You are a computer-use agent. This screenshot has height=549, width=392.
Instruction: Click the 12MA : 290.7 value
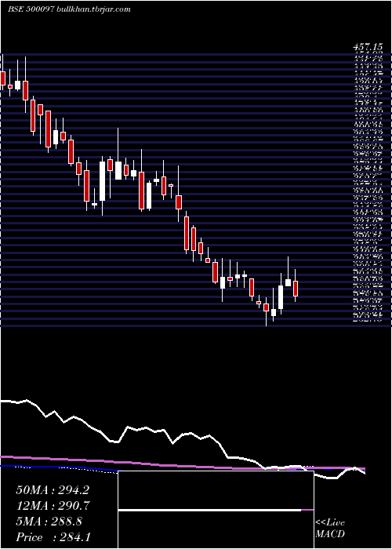pos(53,506)
